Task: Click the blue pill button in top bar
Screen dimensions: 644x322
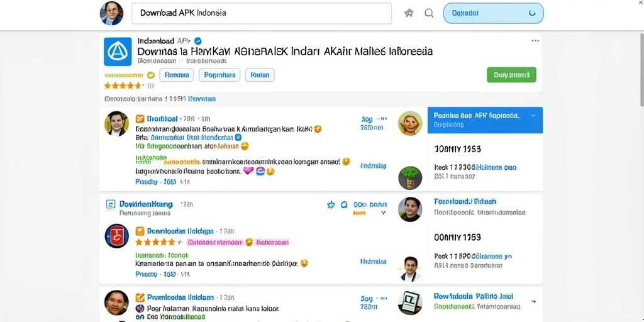Action: click(x=493, y=13)
